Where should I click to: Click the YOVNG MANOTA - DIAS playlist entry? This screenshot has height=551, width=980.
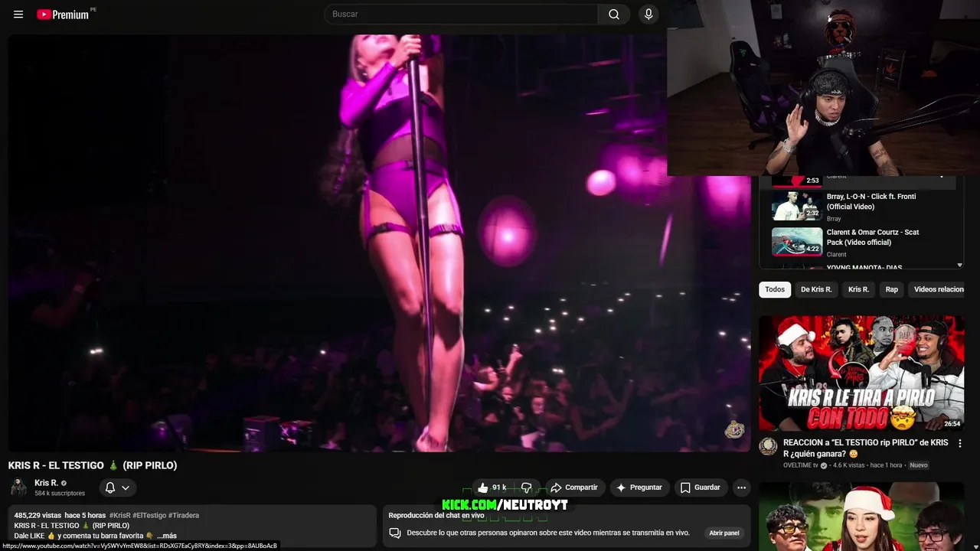pyautogui.click(x=864, y=267)
